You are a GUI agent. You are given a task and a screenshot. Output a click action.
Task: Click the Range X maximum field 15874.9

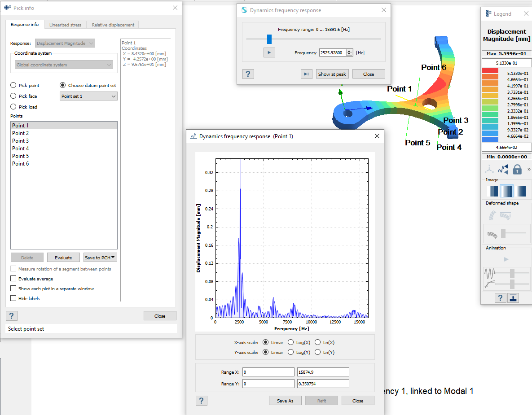323,372
